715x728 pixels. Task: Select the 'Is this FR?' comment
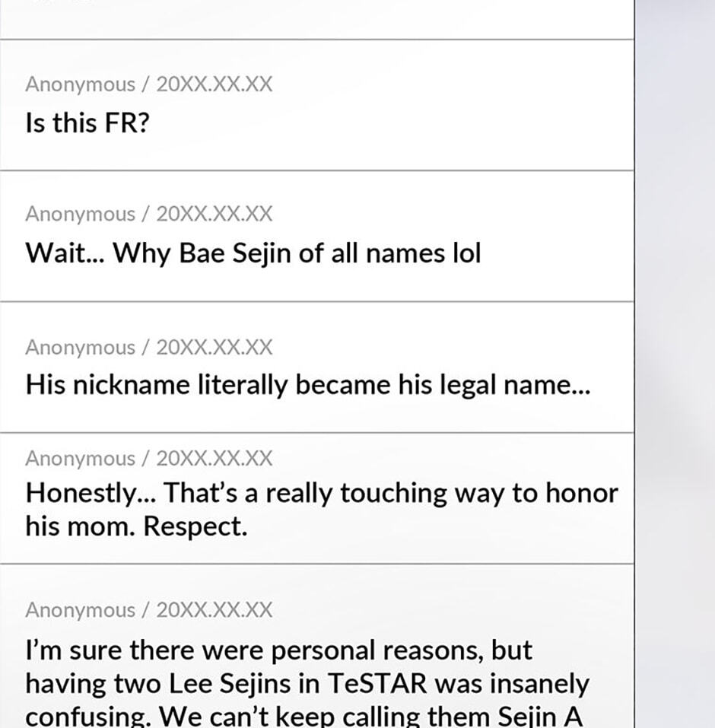coord(317,106)
